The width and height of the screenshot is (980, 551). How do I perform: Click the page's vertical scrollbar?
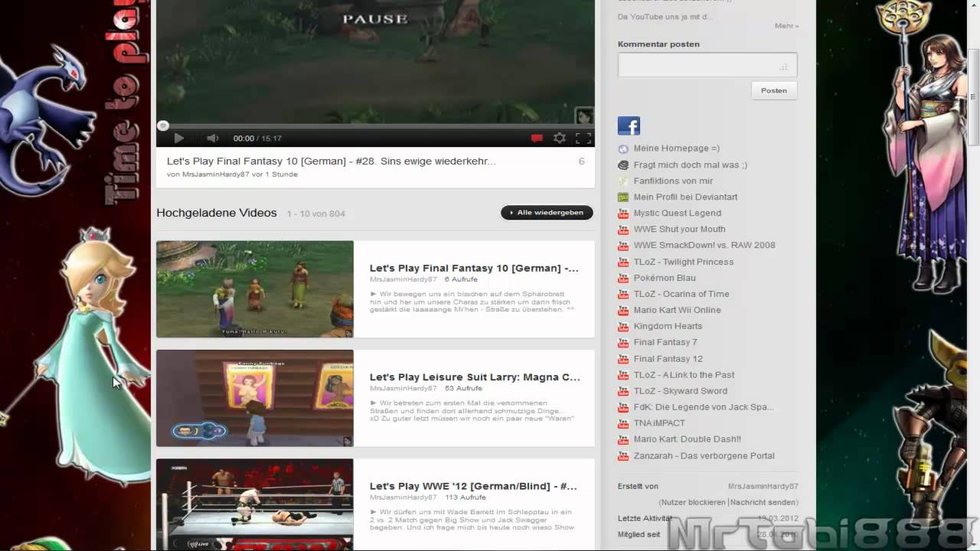974,96
